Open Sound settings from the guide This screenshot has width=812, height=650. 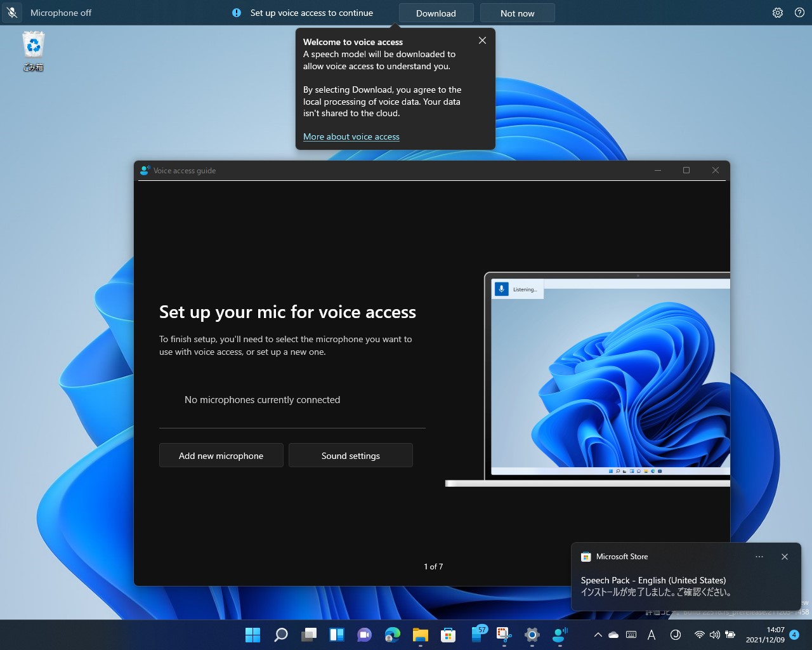(x=350, y=456)
